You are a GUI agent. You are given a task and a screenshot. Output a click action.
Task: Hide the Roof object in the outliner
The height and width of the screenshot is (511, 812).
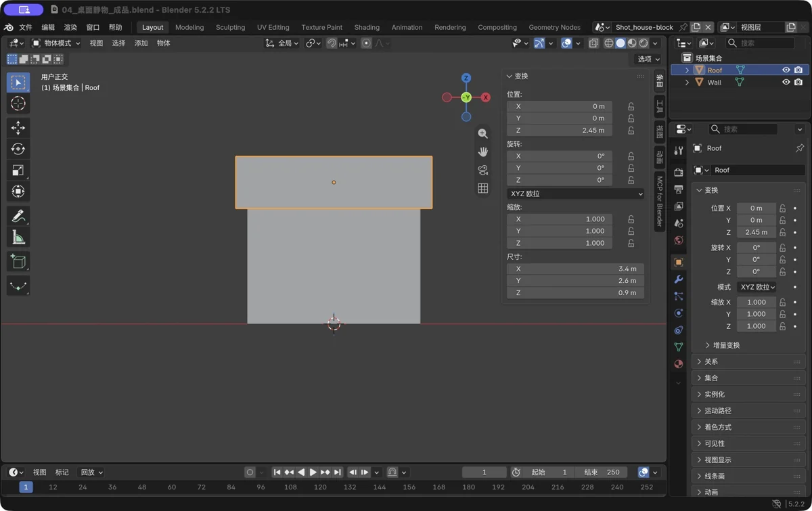pyautogui.click(x=786, y=70)
